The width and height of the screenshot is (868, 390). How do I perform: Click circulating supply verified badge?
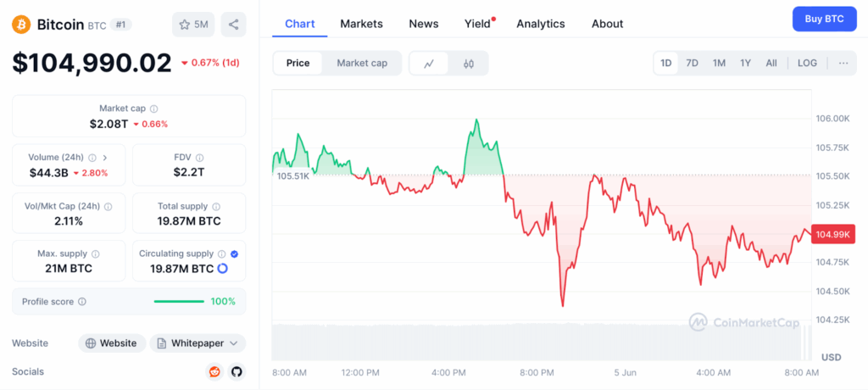(x=234, y=253)
